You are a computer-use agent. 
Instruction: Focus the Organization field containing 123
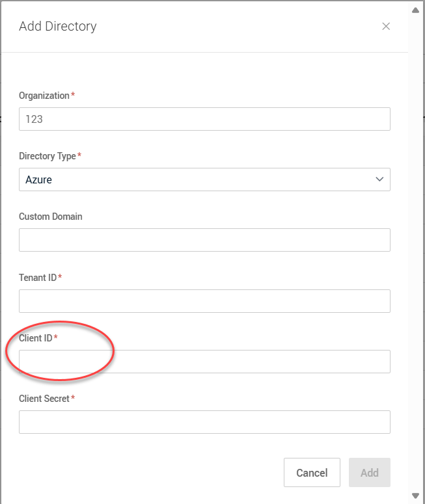pos(204,119)
